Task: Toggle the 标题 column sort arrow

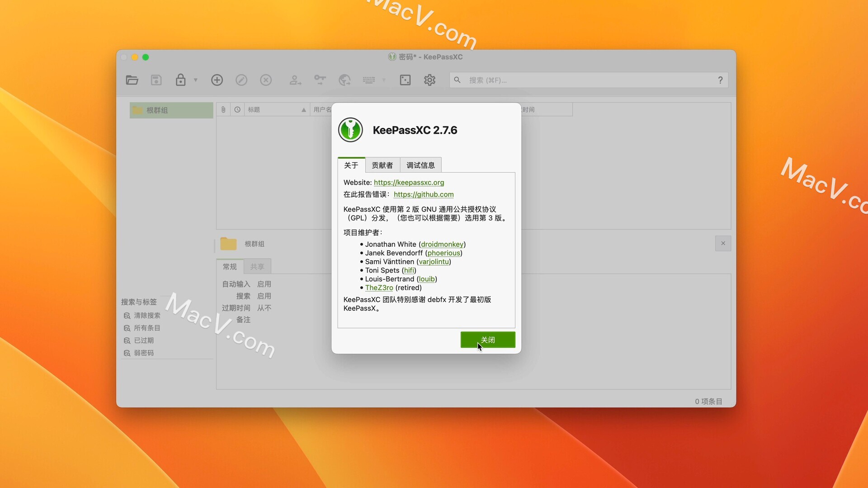Action: point(304,110)
